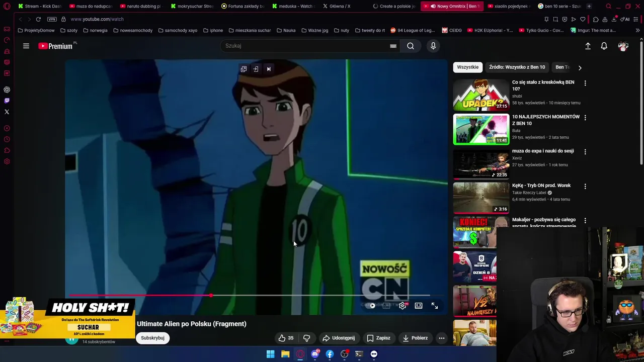Expand bookmarks bar overflow chevron
Screen dimensions: 644x362
click(x=637, y=30)
